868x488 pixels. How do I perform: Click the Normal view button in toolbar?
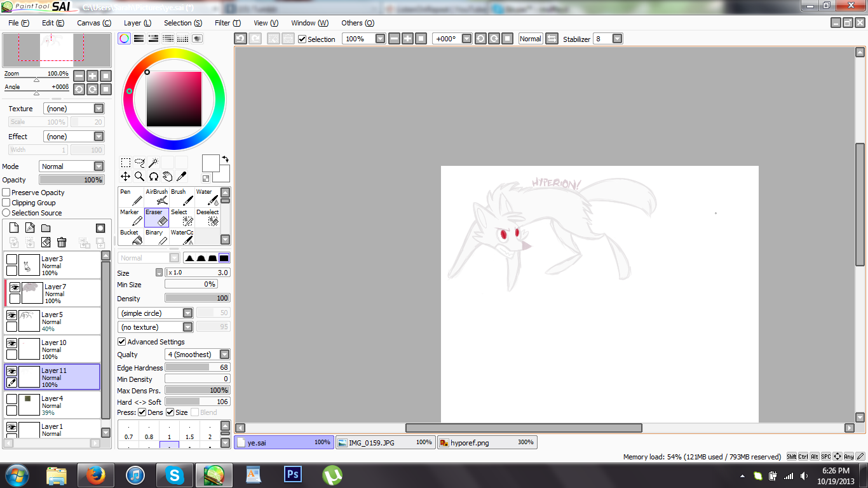coord(530,39)
